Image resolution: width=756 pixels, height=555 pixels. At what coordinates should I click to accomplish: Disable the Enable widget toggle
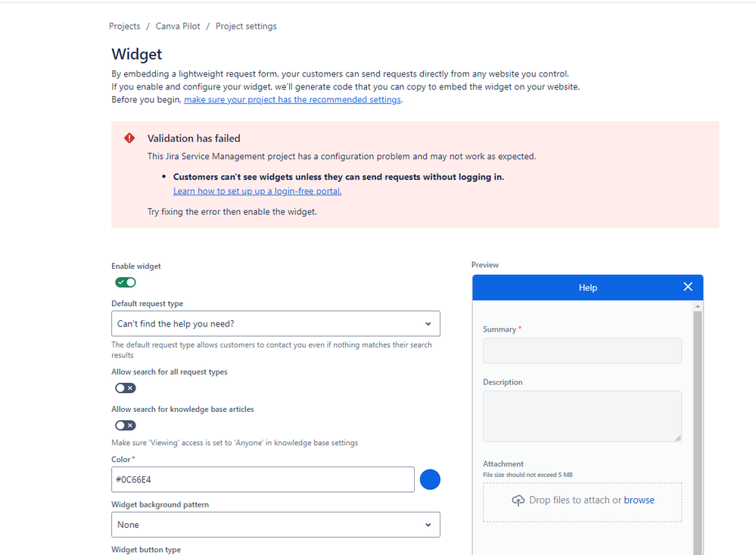pos(125,282)
